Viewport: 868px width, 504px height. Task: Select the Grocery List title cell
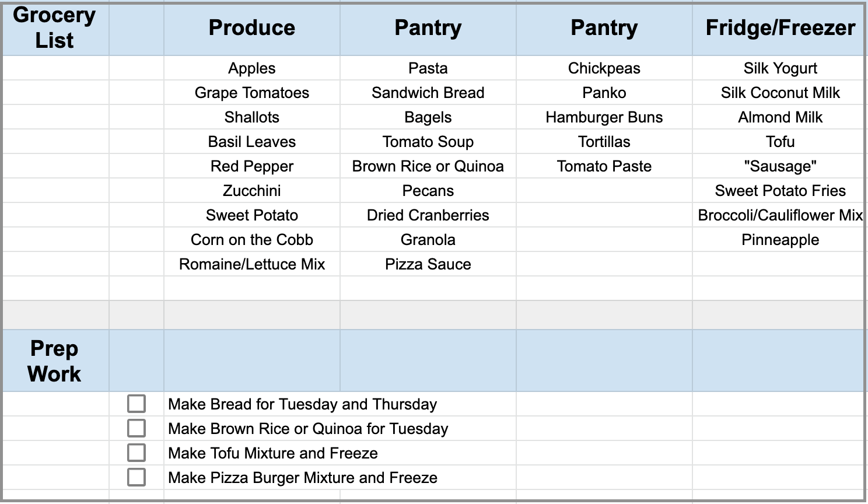pyautogui.click(x=54, y=28)
